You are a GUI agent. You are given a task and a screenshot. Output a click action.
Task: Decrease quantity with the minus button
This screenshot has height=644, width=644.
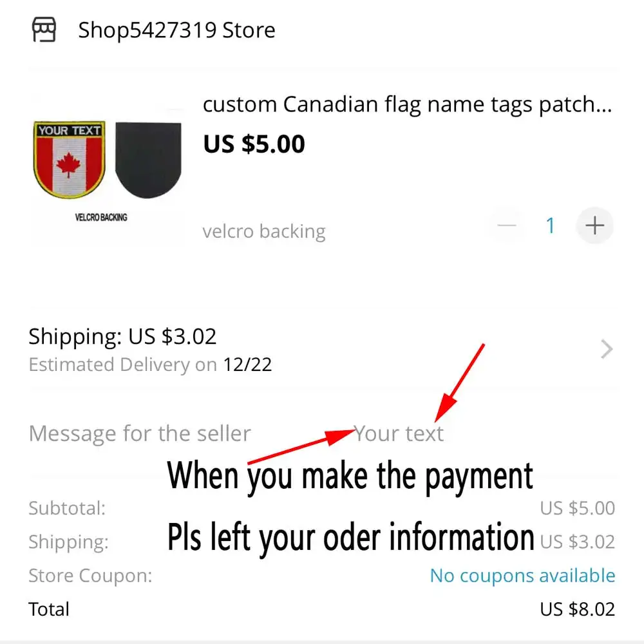(x=506, y=225)
